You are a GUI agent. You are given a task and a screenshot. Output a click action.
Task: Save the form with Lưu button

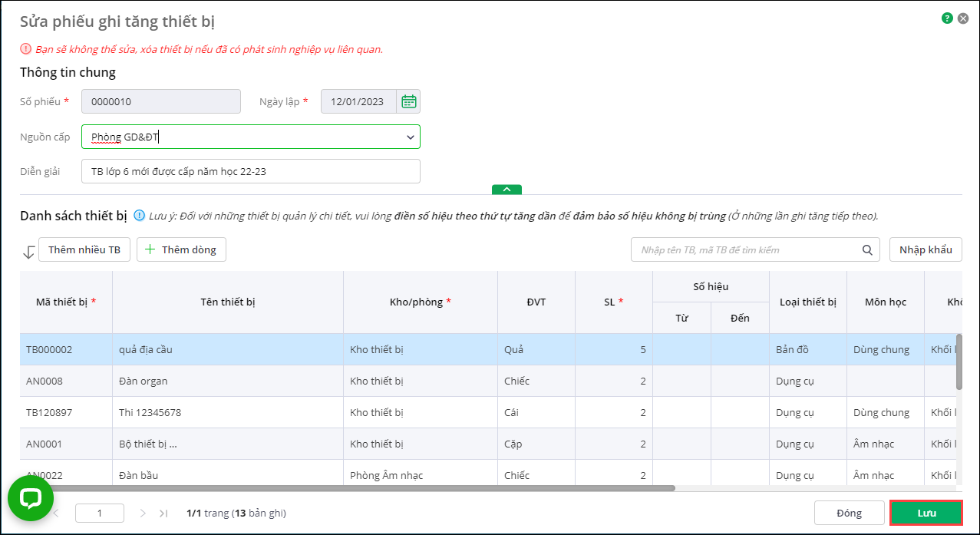[926, 513]
